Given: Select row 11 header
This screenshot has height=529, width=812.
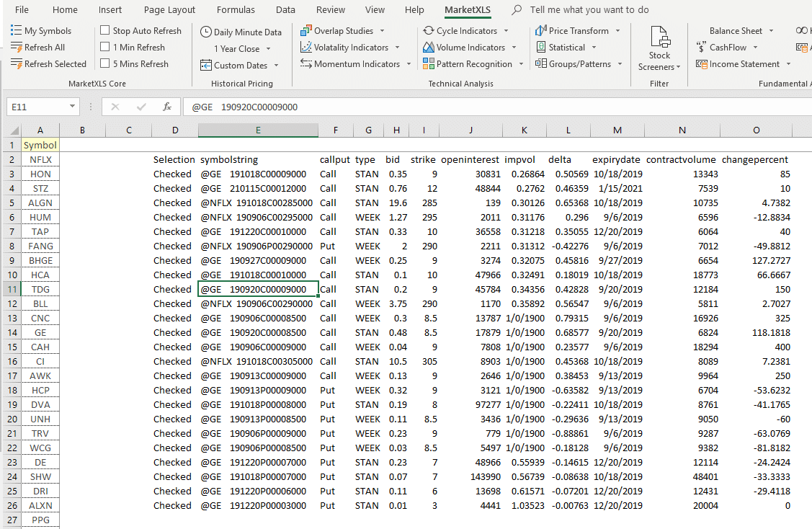Looking at the screenshot, I should click(12, 289).
